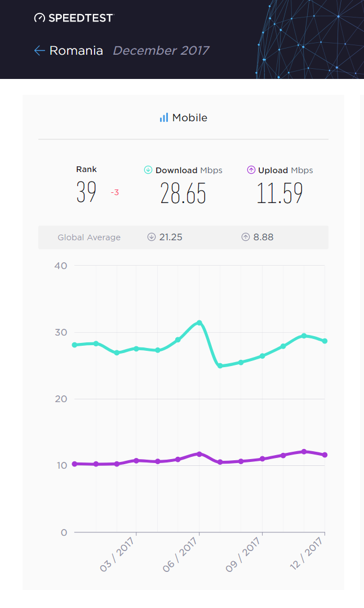Click the upload data point at 12/2017
364x608 pixels.
325,455
